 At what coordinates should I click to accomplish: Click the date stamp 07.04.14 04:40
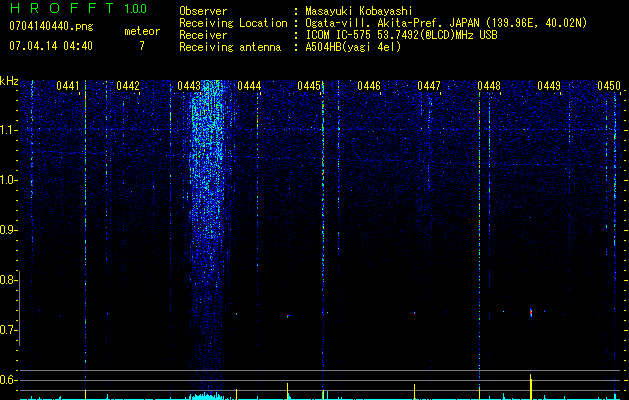pyautogui.click(x=51, y=46)
